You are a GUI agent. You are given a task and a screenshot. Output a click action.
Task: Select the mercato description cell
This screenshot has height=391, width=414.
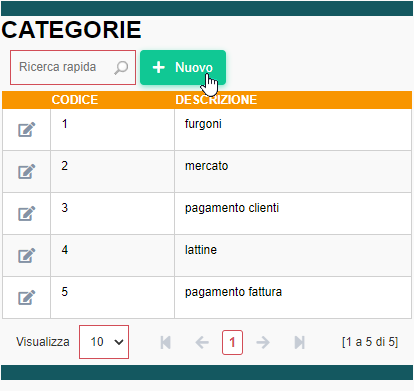click(293, 172)
